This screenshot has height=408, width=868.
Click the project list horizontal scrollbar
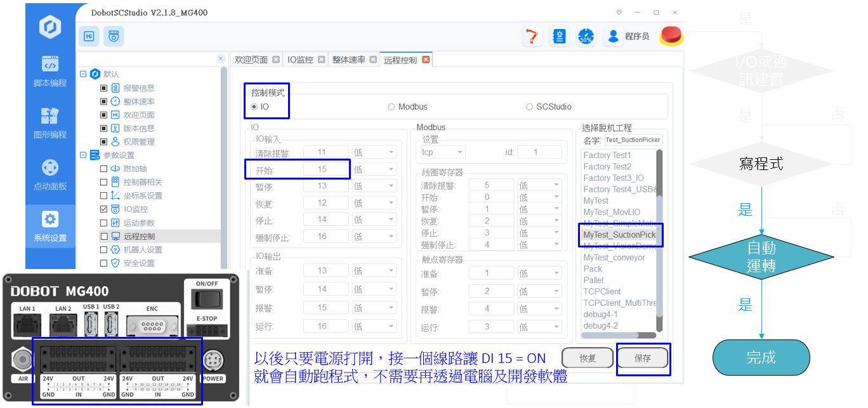(x=610, y=335)
